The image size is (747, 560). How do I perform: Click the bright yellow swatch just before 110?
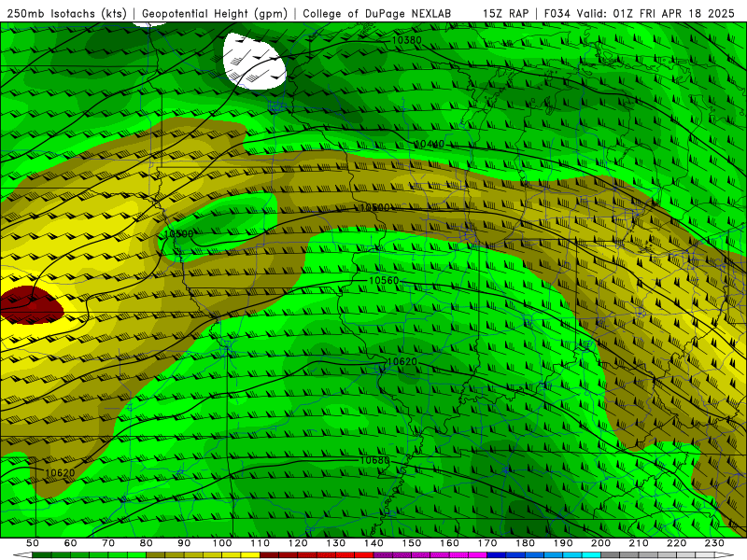[250, 555]
